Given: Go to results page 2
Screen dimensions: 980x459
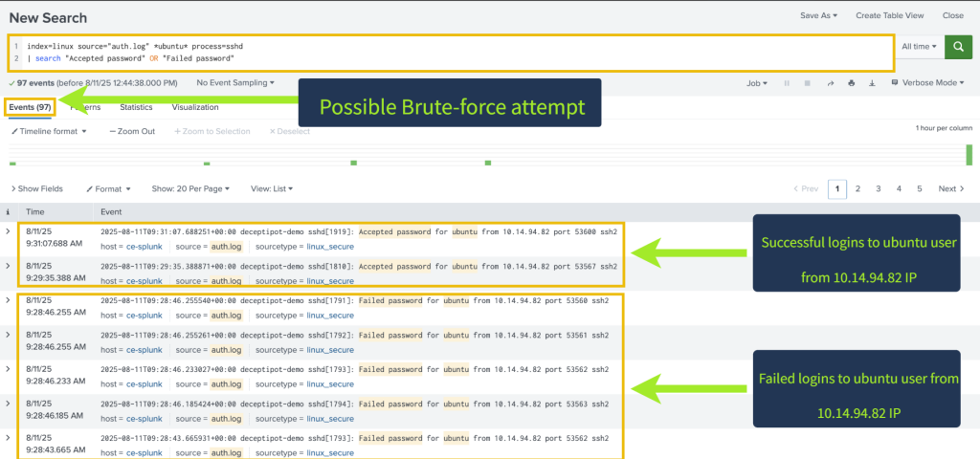Looking at the screenshot, I should [857, 189].
